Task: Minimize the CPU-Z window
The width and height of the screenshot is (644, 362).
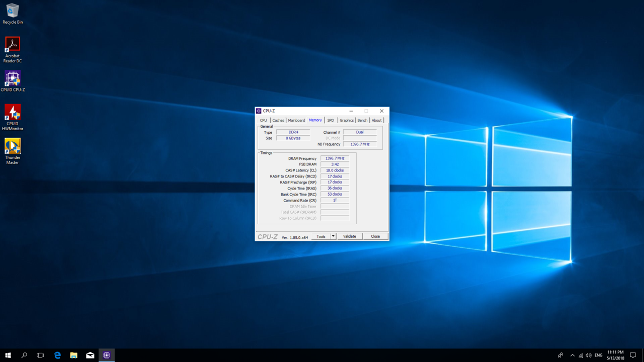Action: (x=351, y=111)
